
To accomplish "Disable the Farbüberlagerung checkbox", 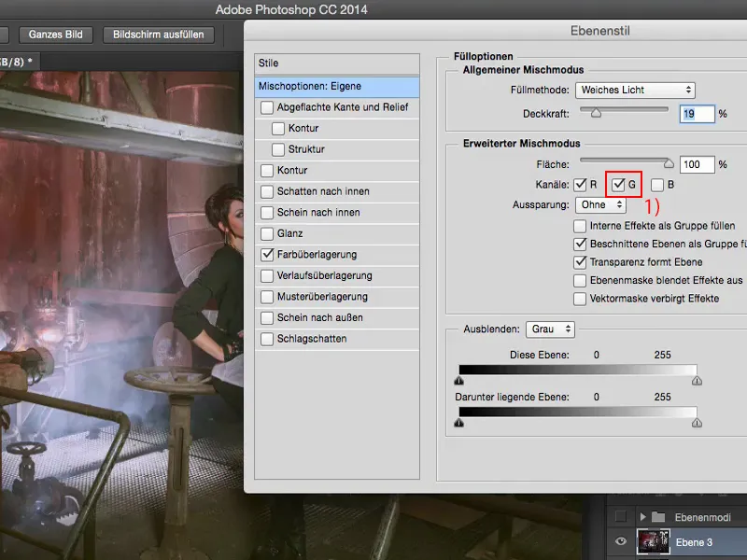I will tap(267, 254).
